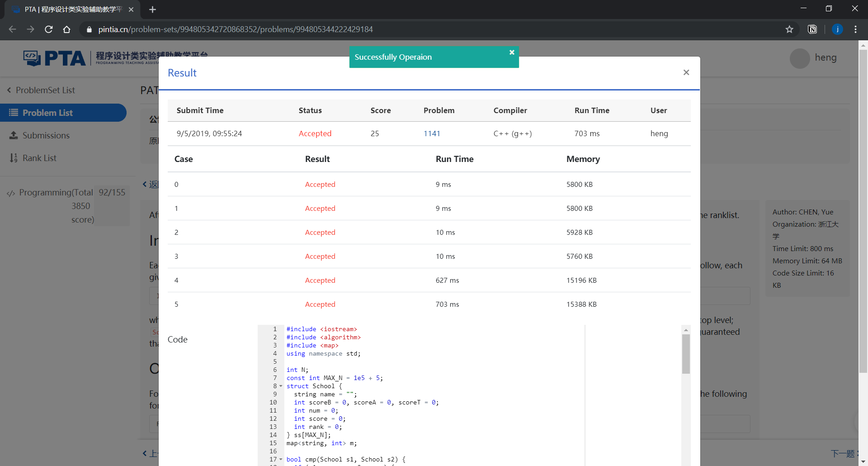Click the 15388 KB memory value

pyautogui.click(x=581, y=304)
